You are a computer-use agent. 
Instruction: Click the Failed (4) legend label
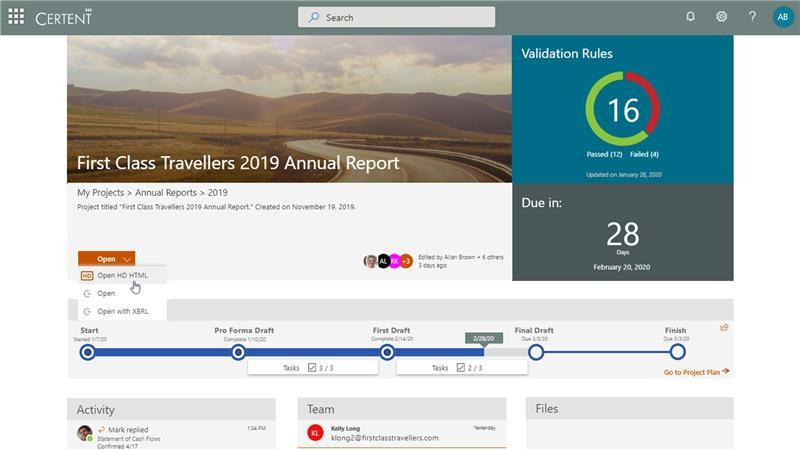[644, 155]
